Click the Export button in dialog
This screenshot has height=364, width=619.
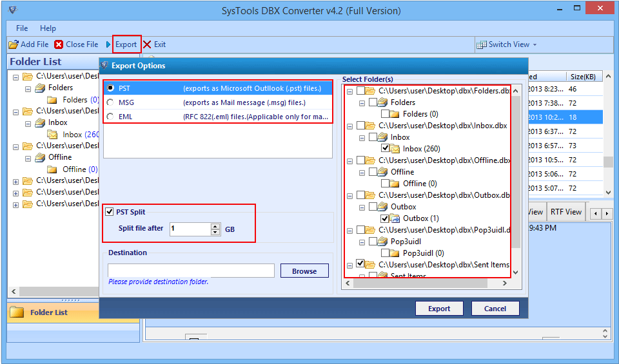pyautogui.click(x=439, y=309)
